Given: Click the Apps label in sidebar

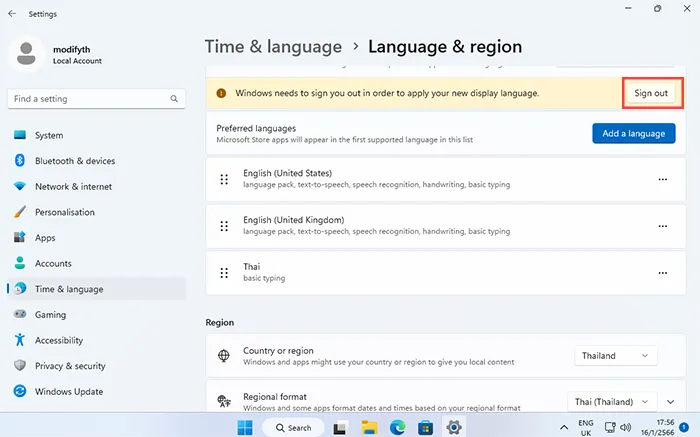Looking at the screenshot, I should coord(45,238).
